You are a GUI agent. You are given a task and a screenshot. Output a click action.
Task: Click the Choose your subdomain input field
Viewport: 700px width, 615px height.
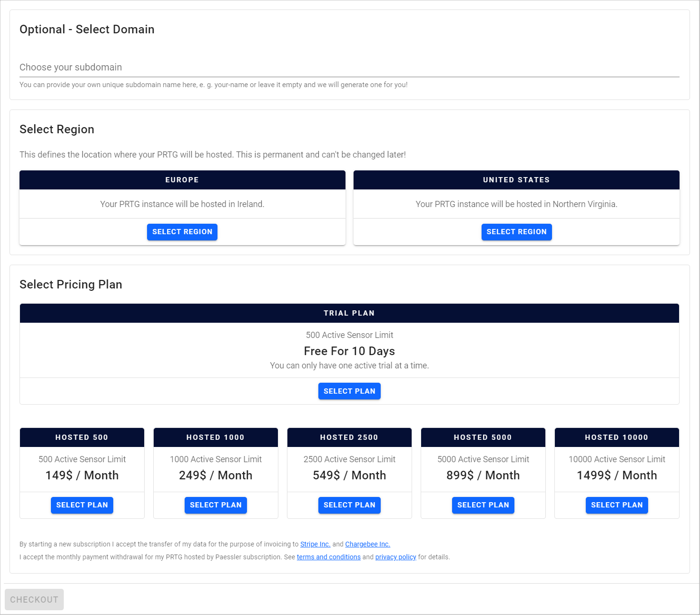[x=349, y=68]
